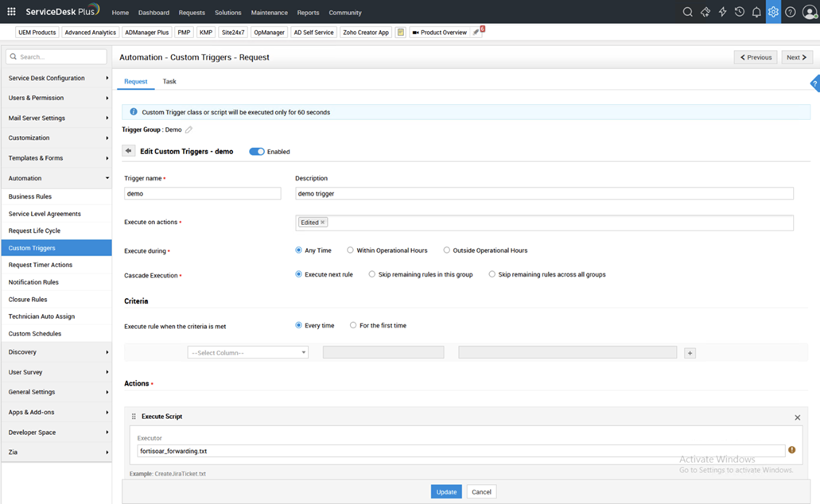Select Within Operational Hours radio button
This screenshot has height=504, width=820.
[x=350, y=250]
